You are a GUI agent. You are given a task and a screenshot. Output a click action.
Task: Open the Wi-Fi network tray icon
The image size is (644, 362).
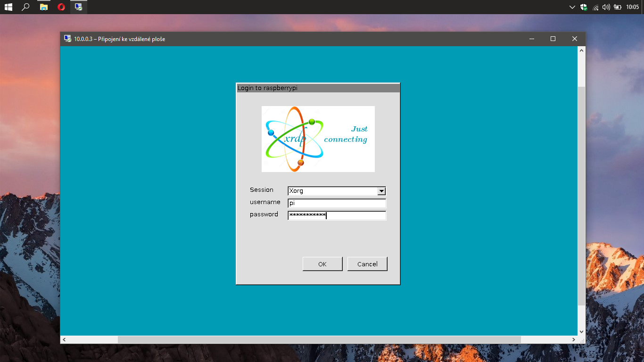595,7
